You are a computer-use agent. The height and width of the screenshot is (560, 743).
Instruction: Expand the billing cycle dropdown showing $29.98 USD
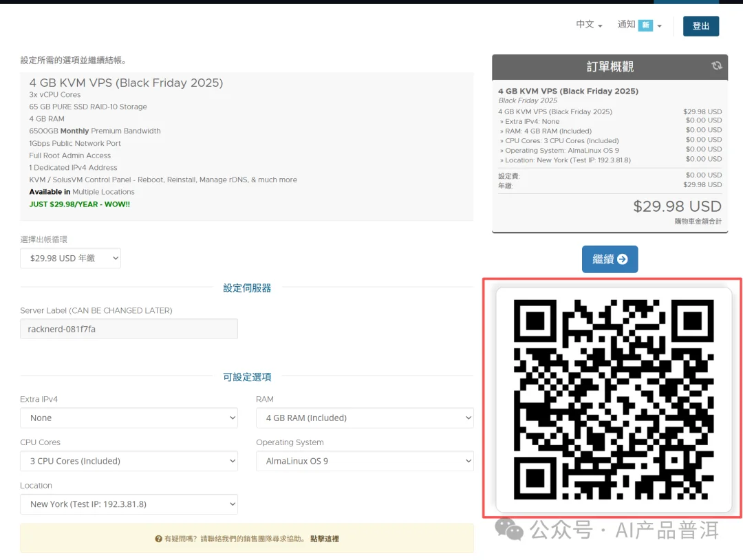click(71, 259)
